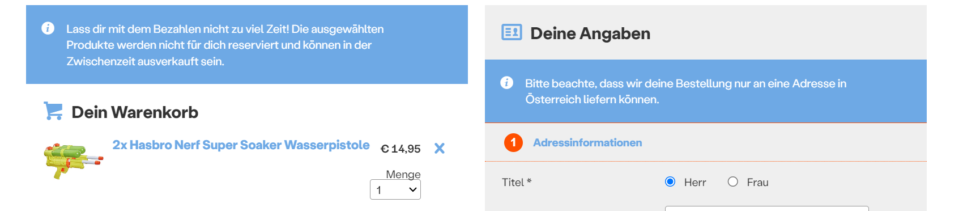Select the Herr radio button
The image size is (980, 211).
(670, 182)
